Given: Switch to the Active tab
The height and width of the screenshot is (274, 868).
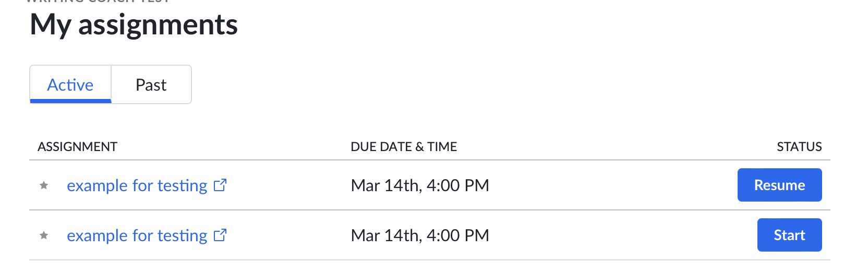Looking at the screenshot, I should point(70,84).
